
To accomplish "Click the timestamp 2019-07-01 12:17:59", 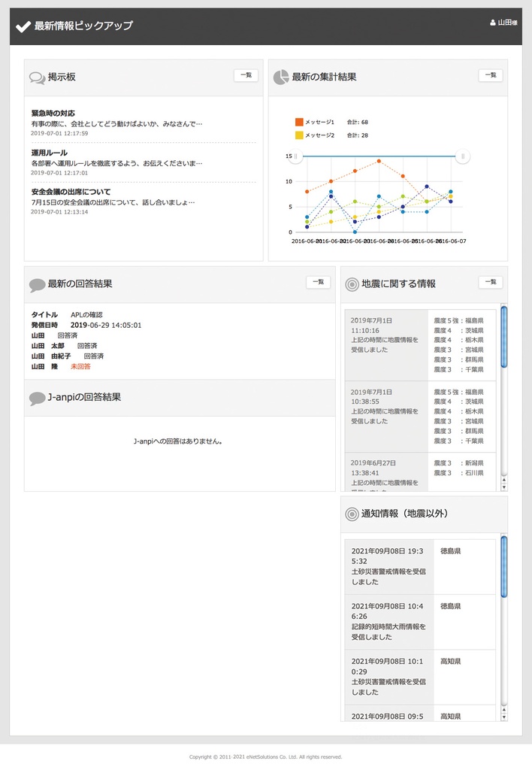I will coord(59,134).
